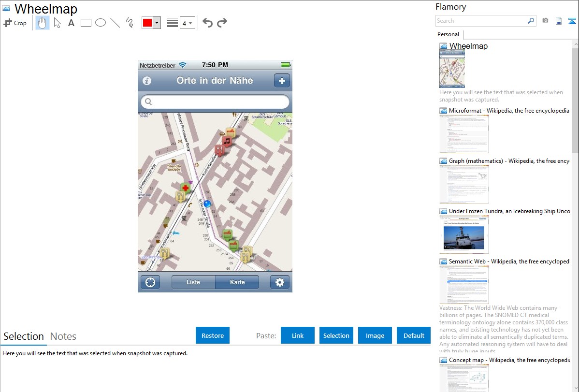Click the Semantic Web snapshot title
This screenshot has width=579, height=392.
[x=509, y=261]
